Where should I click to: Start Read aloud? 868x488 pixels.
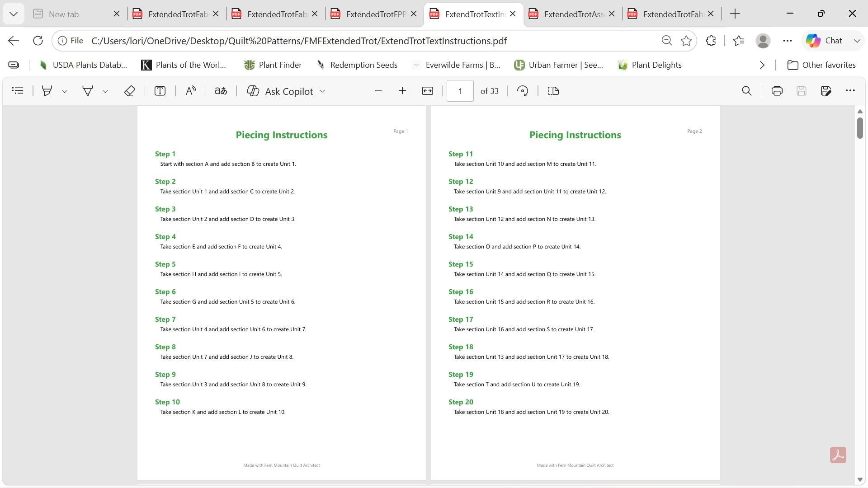point(191,91)
